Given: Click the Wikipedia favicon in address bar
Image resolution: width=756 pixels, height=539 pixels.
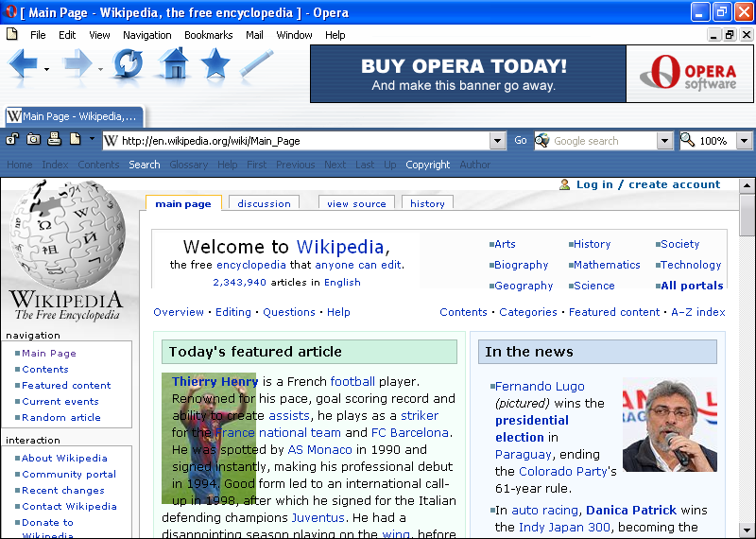Looking at the screenshot, I should pyautogui.click(x=111, y=140).
